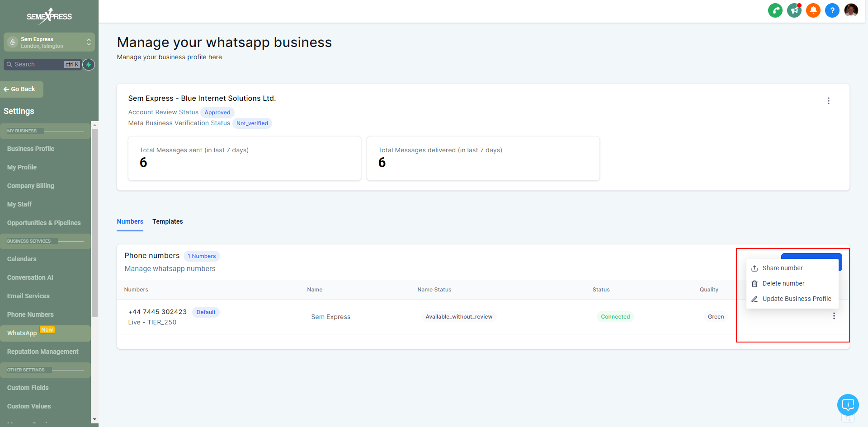Choose Share number from the menu

(x=792, y=268)
